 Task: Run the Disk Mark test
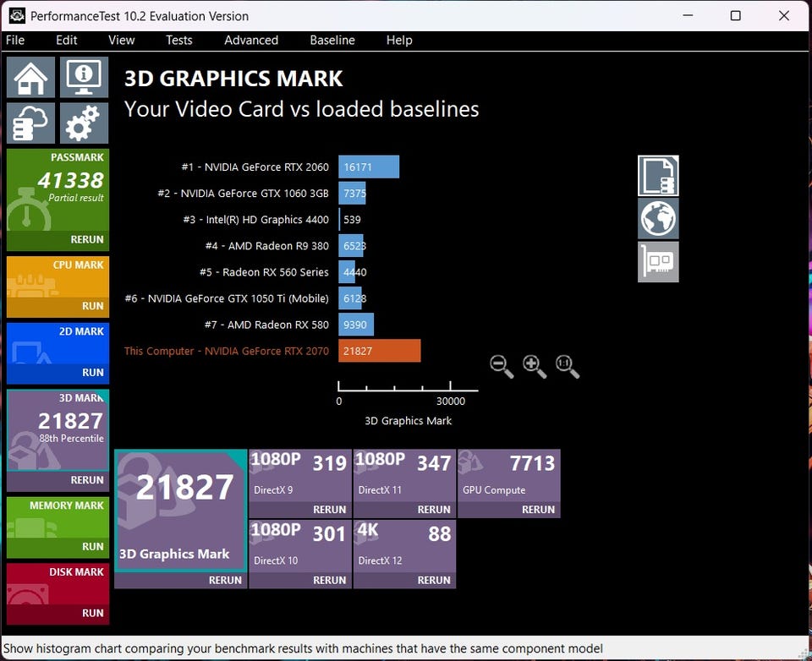point(58,614)
